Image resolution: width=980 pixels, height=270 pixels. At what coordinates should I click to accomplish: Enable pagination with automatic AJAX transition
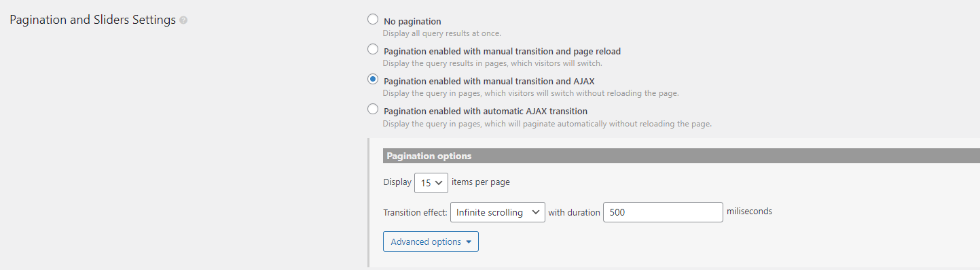pyautogui.click(x=373, y=109)
